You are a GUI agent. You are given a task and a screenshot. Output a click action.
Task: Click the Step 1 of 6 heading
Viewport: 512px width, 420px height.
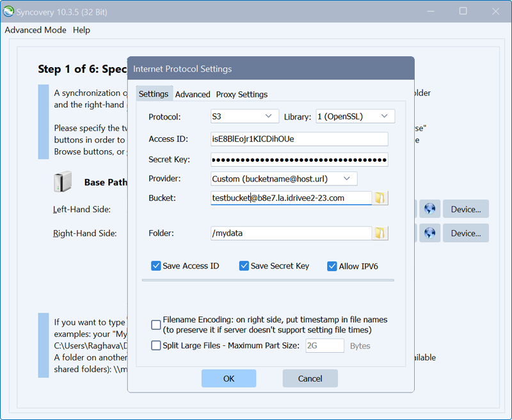click(x=83, y=69)
